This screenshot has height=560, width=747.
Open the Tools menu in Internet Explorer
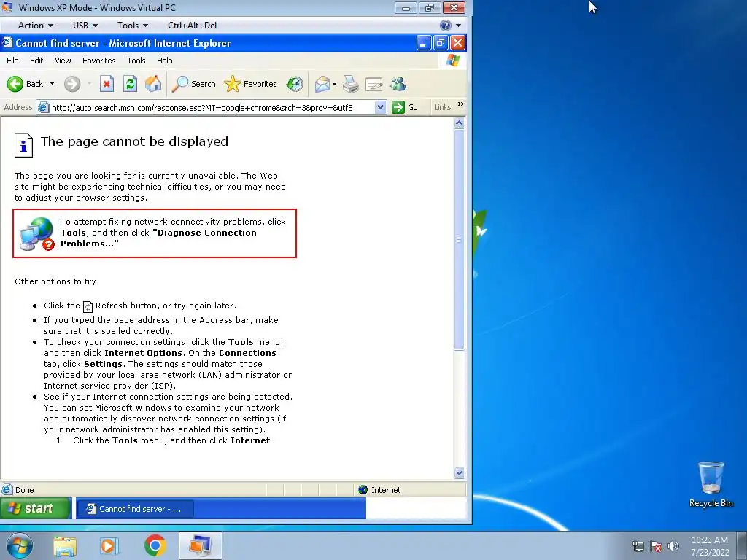136,61
